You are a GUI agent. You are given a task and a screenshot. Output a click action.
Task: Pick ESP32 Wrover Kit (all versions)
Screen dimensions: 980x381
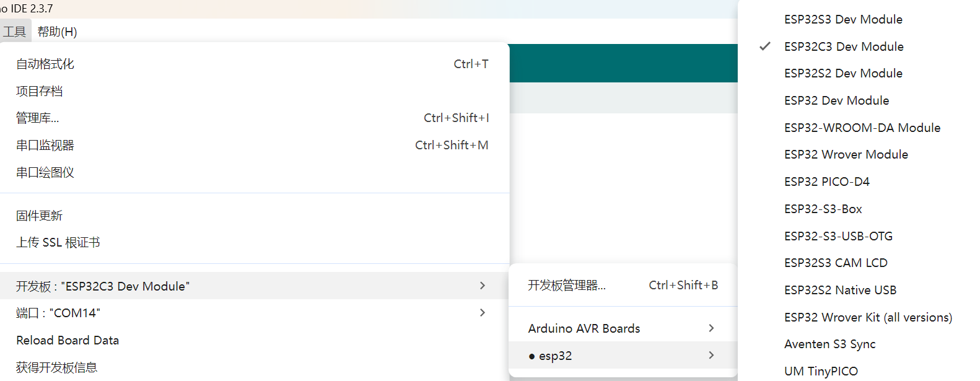coord(859,317)
